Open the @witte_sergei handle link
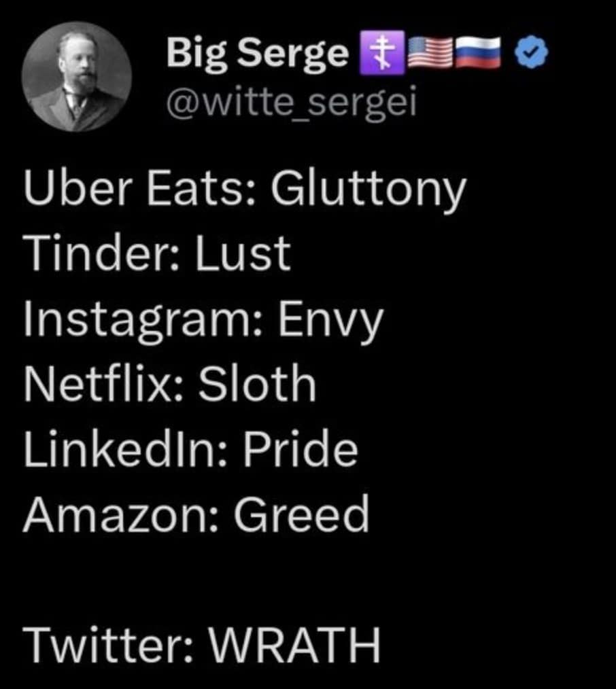This screenshot has width=616, height=689. [291, 103]
